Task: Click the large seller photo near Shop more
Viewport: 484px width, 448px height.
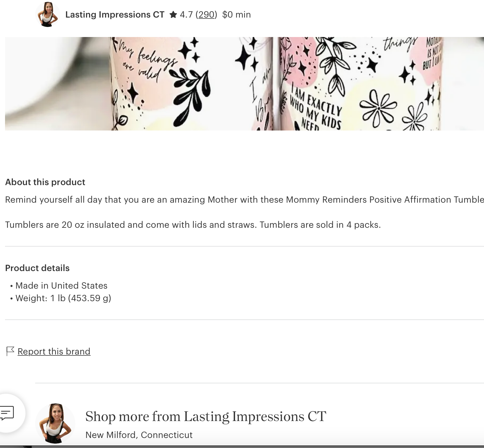Action: pyautogui.click(x=55, y=423)
